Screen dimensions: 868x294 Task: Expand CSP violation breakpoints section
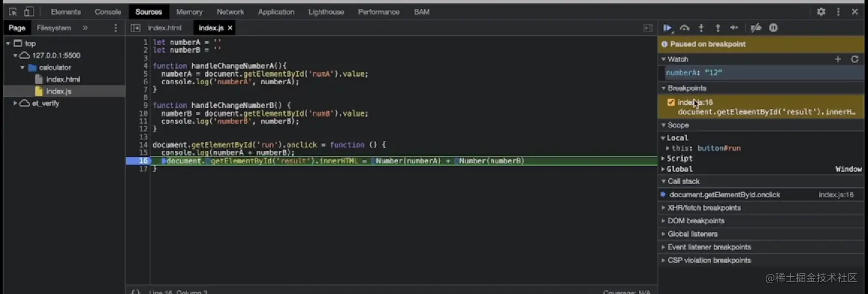point(664,260)
